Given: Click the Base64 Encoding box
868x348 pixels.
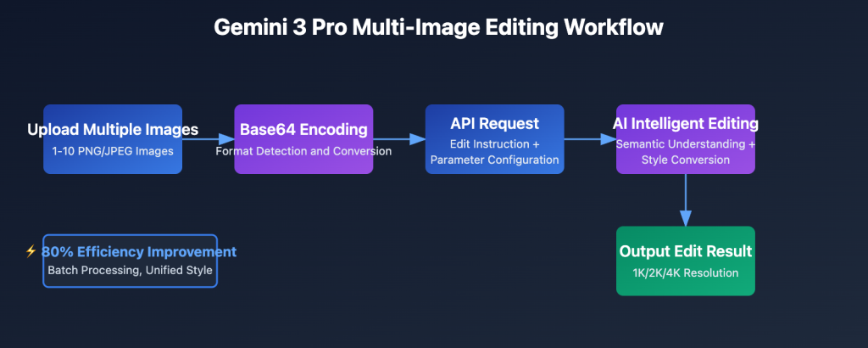Looking at the screenshot, I should click(x=303, y=139).
